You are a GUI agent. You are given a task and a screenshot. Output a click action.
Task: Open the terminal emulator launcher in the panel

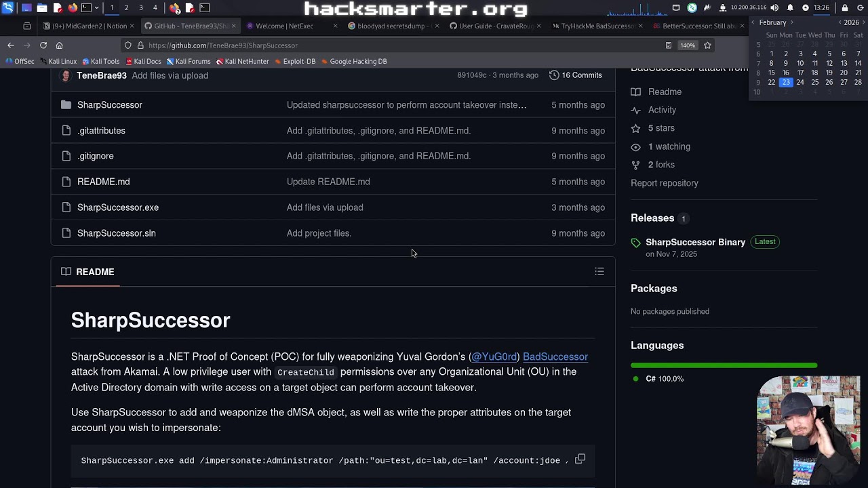[86, 7]
